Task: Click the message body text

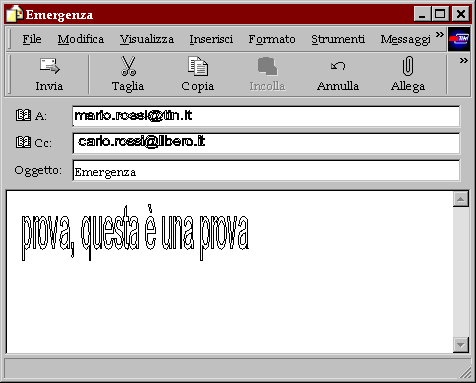Action: point(135,233)
